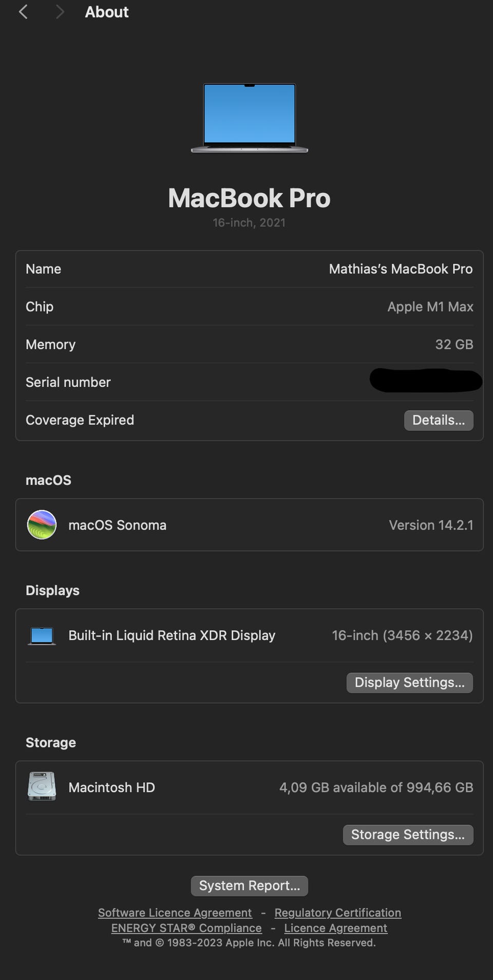The height and width of the screenshot is (980, 493).
Task: Open coverage Details button
Action: (438, 420)
